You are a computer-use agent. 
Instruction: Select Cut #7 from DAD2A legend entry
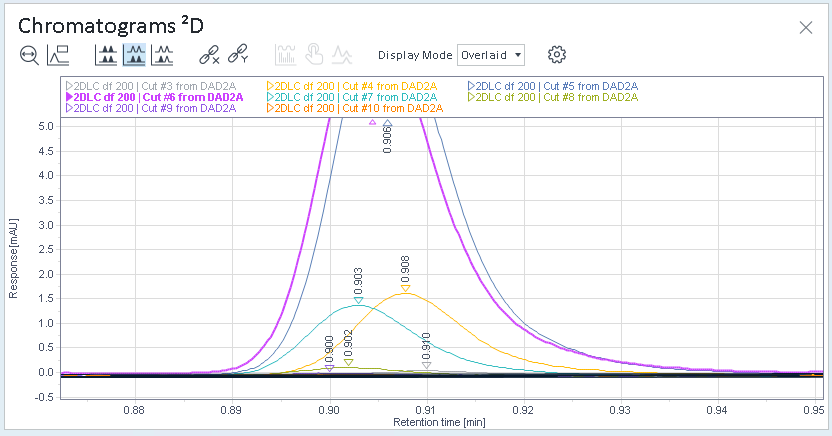352,97
